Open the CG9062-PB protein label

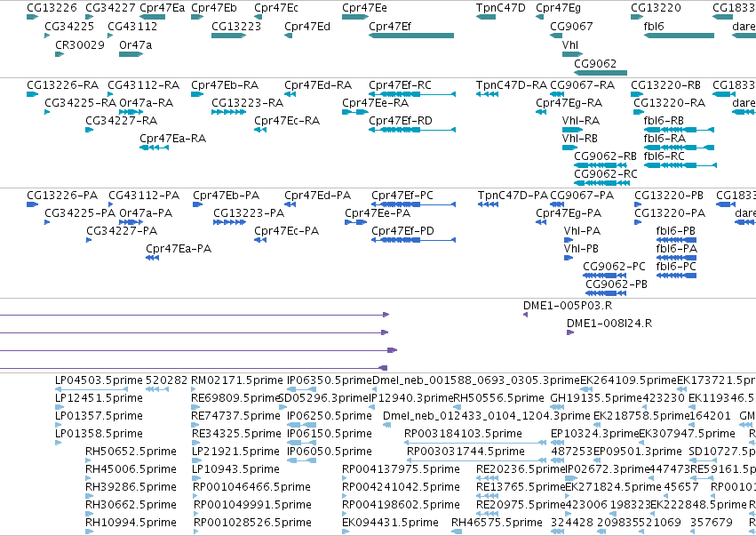coord(617,284)
